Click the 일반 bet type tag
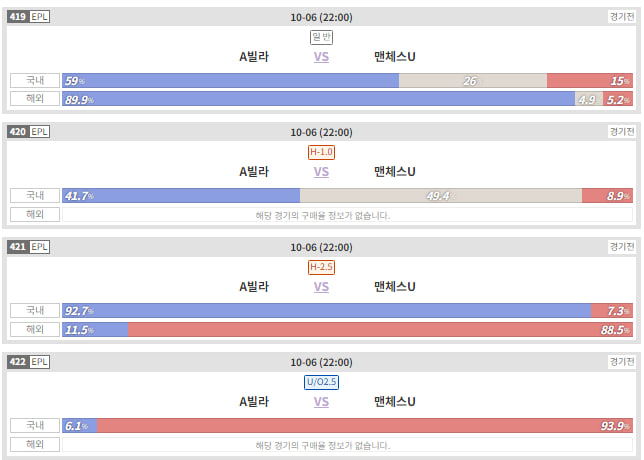This screenshot has height=460, width=644. [x=321, y=37]
